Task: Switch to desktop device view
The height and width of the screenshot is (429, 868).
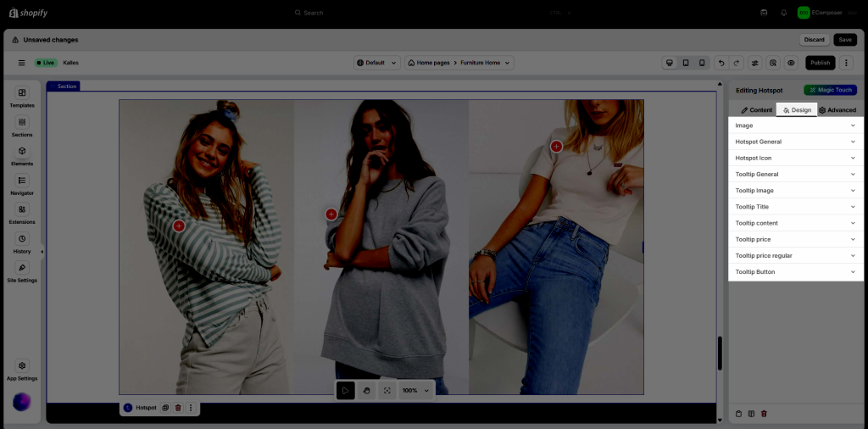Action: click(x=670, y=63)
